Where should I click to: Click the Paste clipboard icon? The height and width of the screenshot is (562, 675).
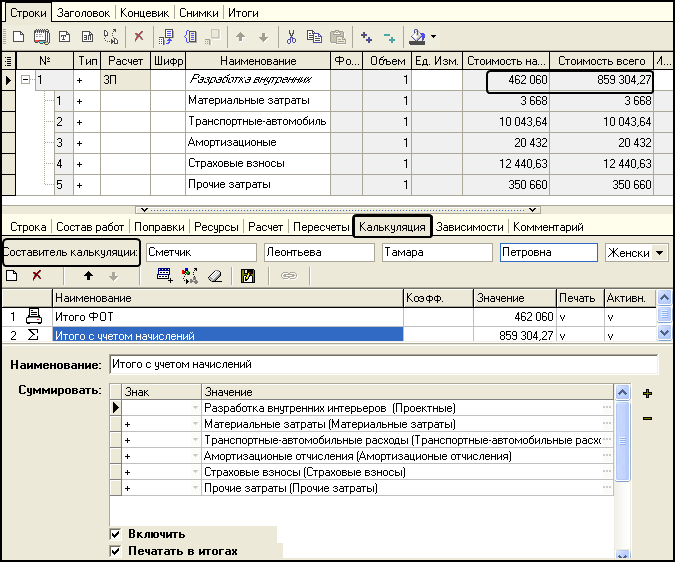point(338,37)
